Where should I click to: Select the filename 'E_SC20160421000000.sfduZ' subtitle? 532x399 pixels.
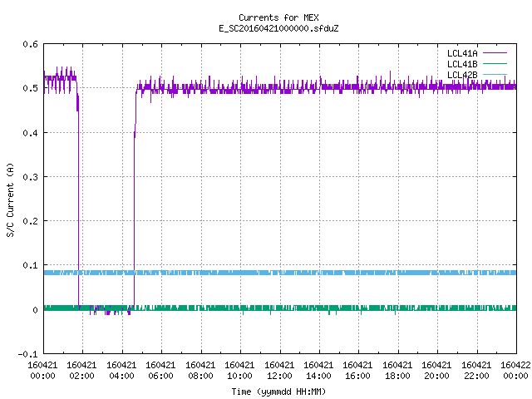[278, 28]
